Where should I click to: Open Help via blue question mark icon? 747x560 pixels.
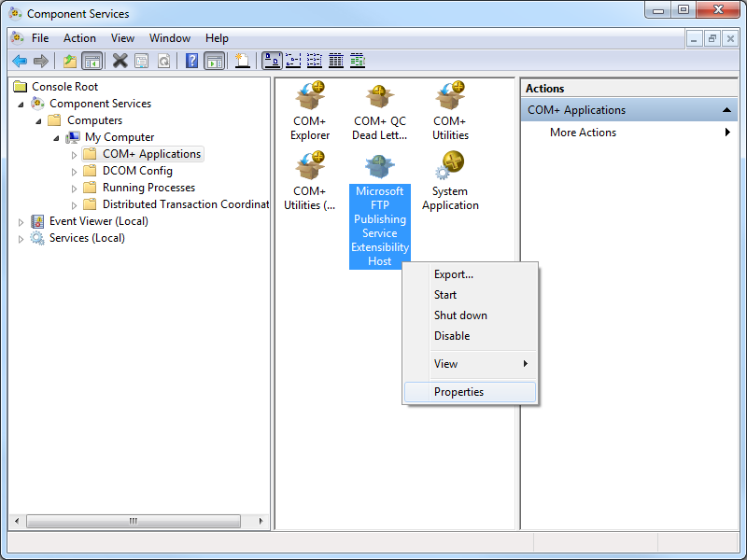click(191, 61)
